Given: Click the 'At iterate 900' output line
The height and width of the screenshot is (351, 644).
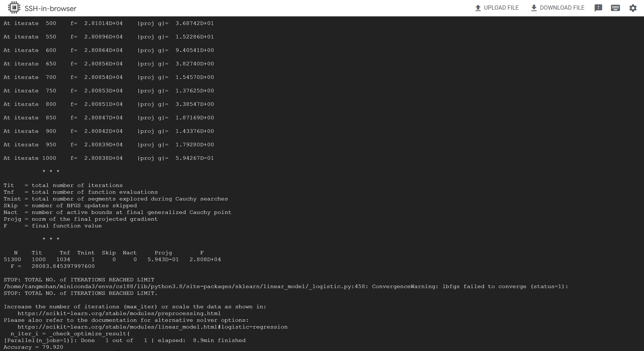Looking at the screenshot, I should click(109, 131).
